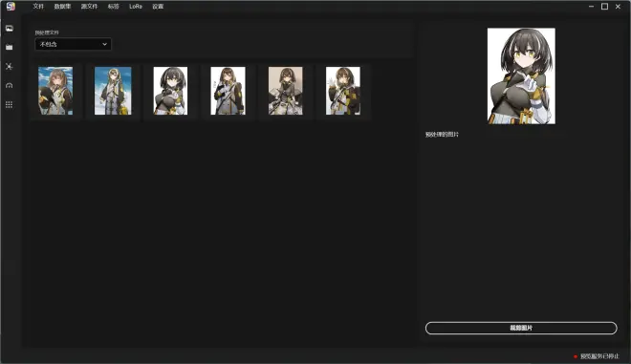631x364 pixels.
Task: Select the crossed-tools icon in the sidebar
Action: (10, 66)
